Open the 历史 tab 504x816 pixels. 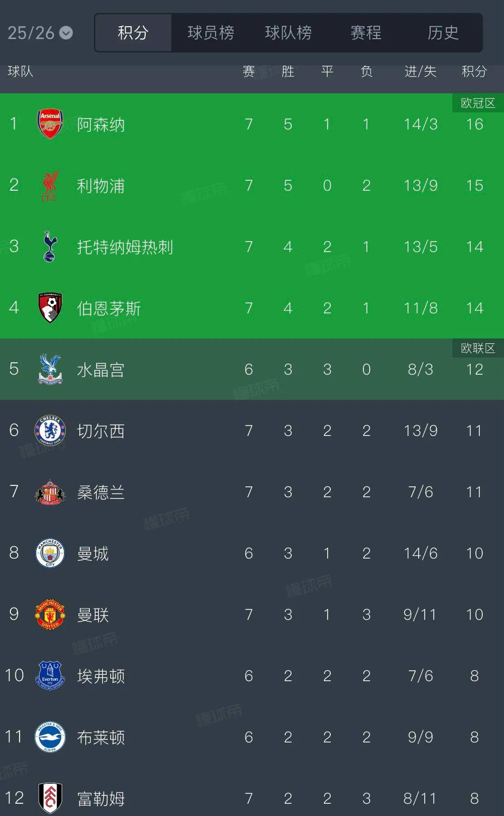(443, 33)
